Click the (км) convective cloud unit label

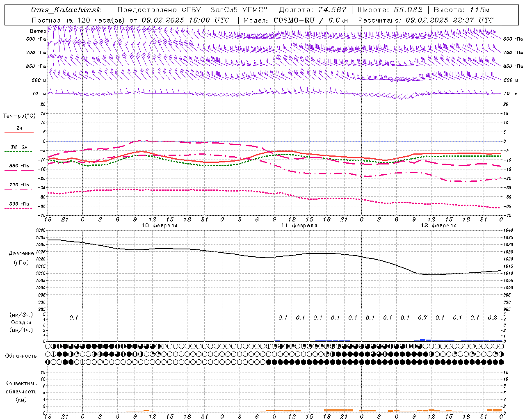point(21,399)
